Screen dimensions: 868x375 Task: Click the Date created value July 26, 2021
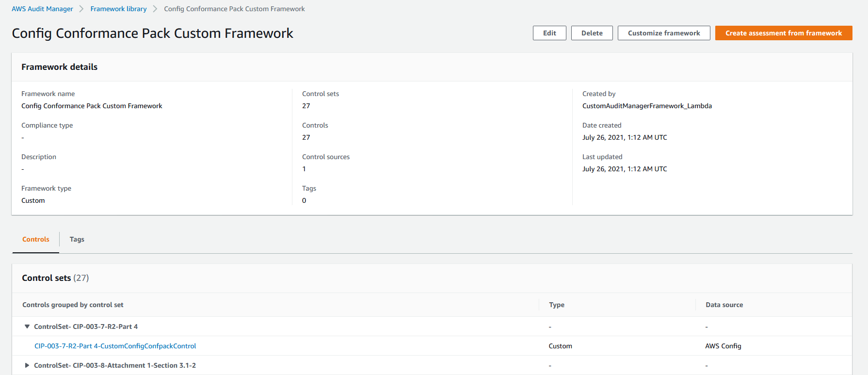pyautogui.click(x=625, y=137)
